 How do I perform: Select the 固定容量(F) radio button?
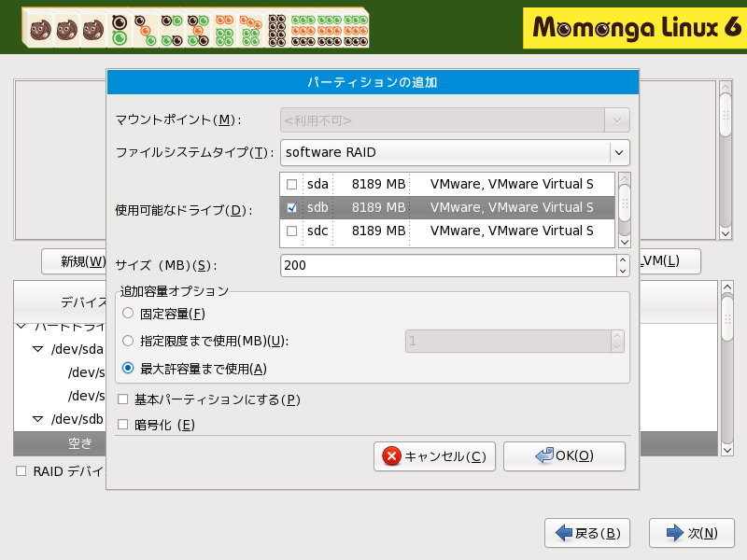click(x=128, y=314)
